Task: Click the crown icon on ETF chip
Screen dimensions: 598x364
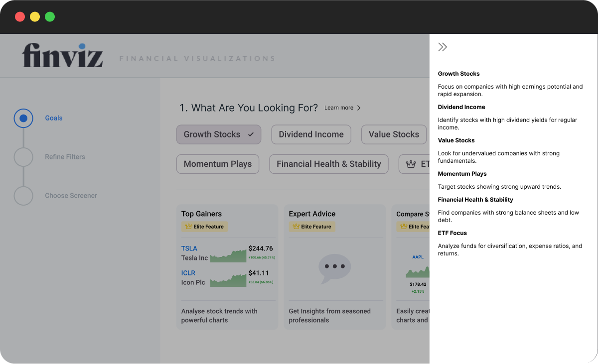Action: click(x=411, y=164)
